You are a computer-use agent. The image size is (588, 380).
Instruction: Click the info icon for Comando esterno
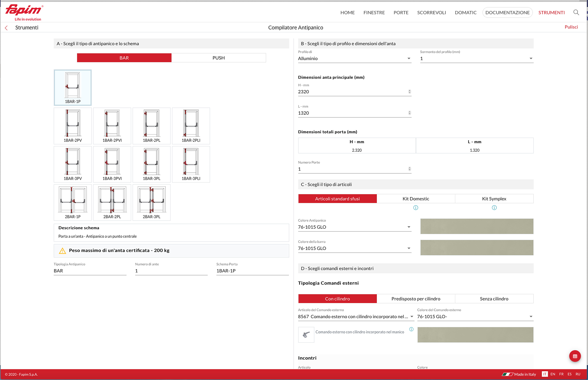[x=411, y=329]
